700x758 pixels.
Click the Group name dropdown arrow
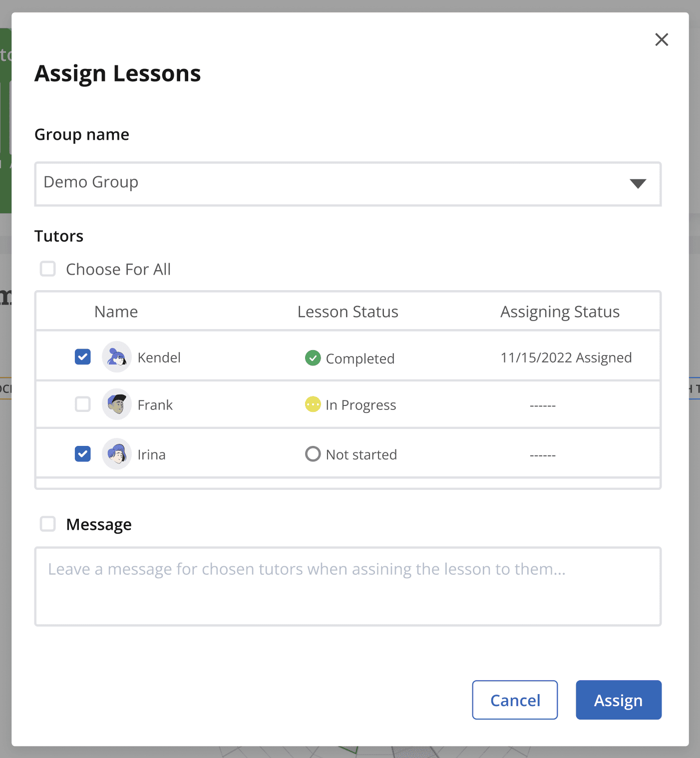(638, 184)
